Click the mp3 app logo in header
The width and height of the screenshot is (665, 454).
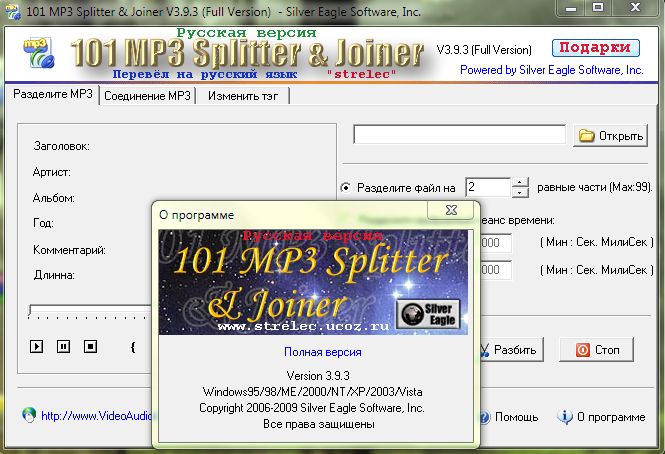pos(39,53)
